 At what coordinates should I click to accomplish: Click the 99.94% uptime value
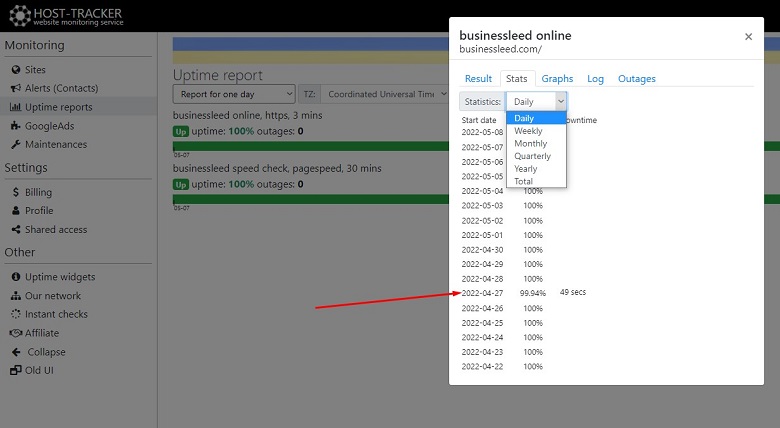click(532, 293)
